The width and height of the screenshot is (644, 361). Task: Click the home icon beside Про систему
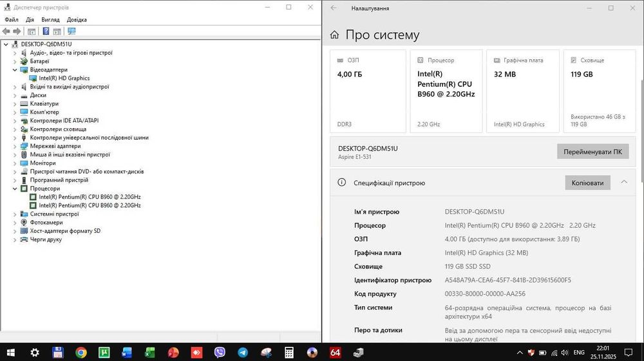coord(334,35)
